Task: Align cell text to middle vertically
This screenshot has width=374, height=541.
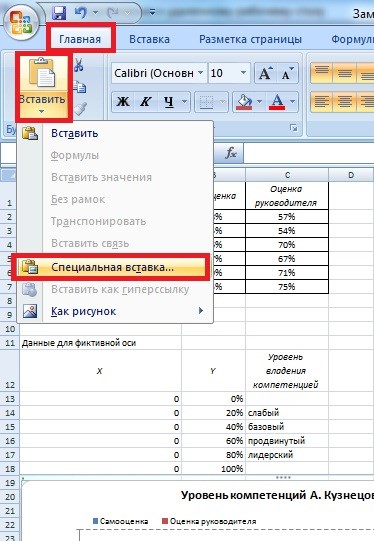Action: click(344, 73)
